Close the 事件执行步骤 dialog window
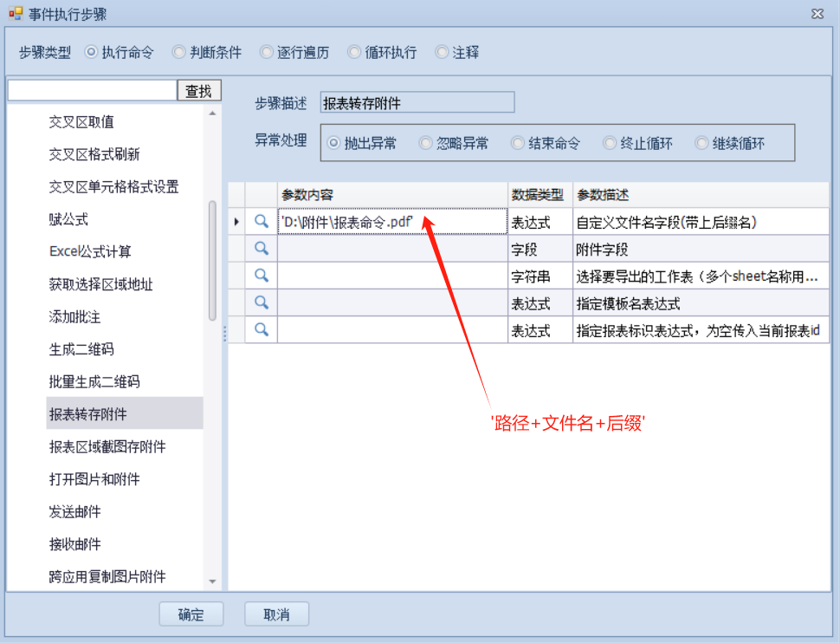 click(x=817, y=14)
